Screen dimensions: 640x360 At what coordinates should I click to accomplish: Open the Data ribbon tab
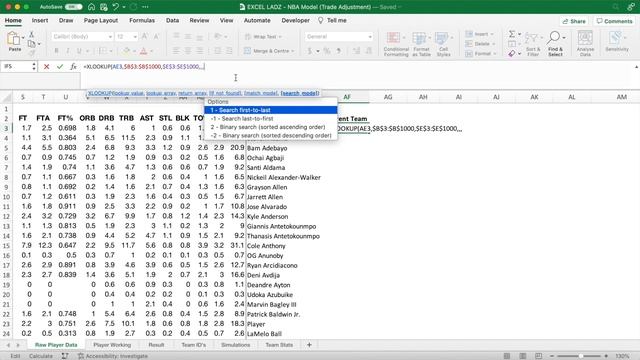pyautogui.click(x=172, y=20)
